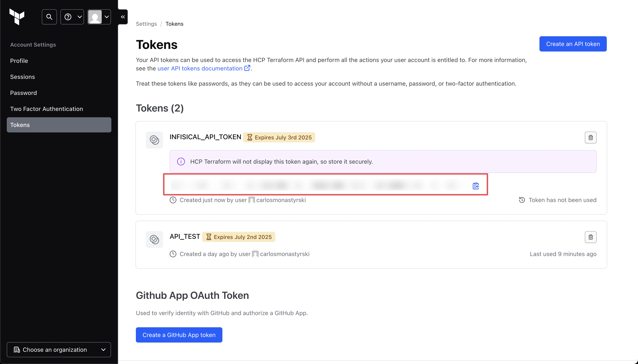Click the Github App OAuth Token heading
The height and width of the screenshot is (364, 638).
click(192, 295)
